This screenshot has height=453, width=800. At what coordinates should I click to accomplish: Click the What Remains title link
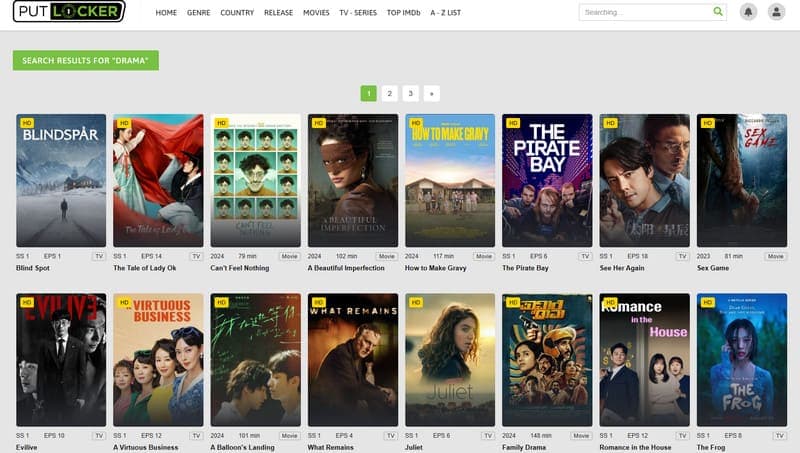[x=331, y=447]
